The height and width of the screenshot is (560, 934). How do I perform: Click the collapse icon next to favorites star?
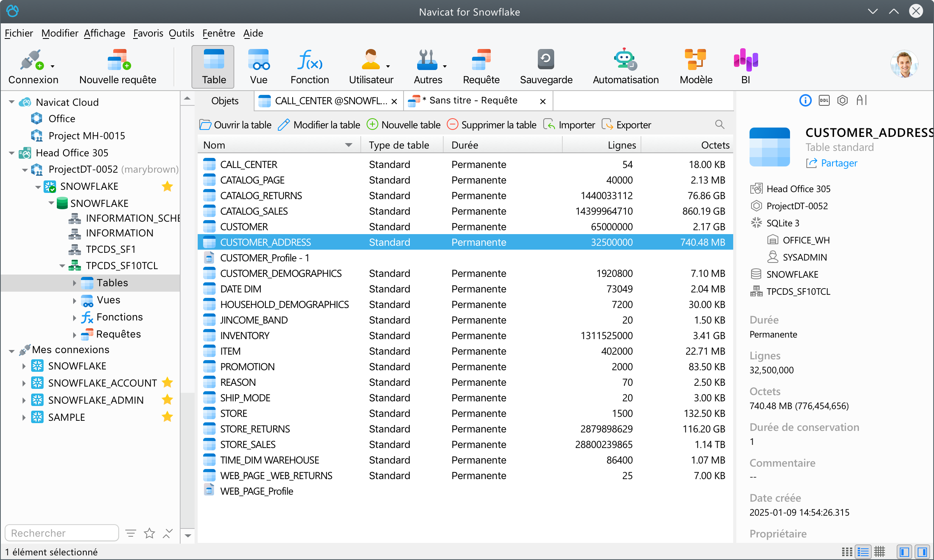pyautogui.click(x=168, y=533)
